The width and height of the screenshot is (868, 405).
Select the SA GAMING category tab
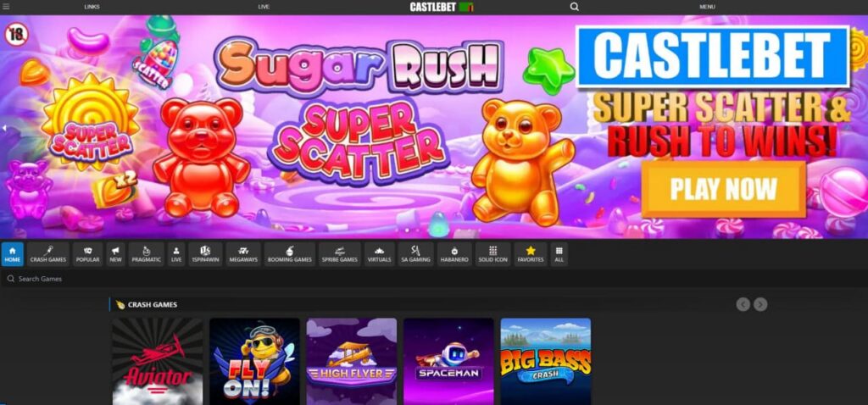(415, 254)
